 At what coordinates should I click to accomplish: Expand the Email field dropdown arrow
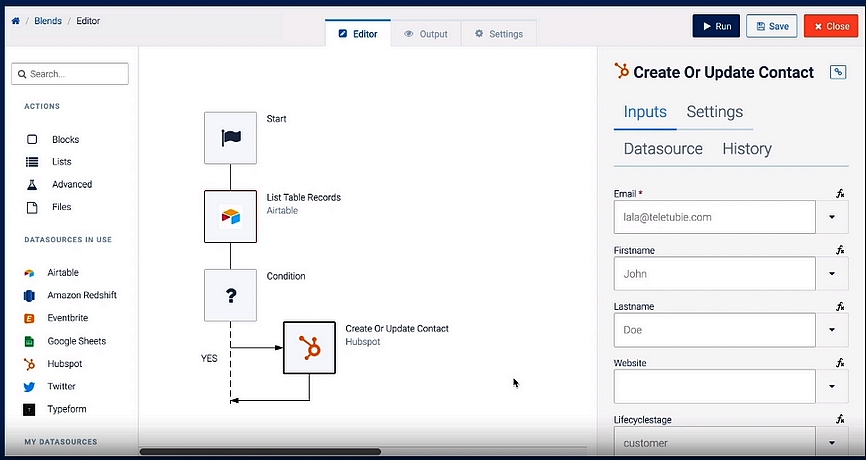click(832, 217)
